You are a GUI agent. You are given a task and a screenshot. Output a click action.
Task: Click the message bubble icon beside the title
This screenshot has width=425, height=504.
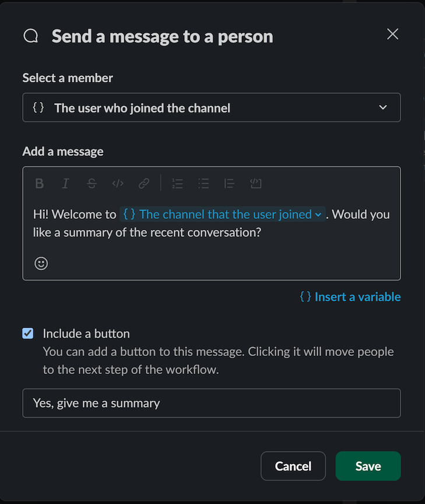(x=30, y=36)
